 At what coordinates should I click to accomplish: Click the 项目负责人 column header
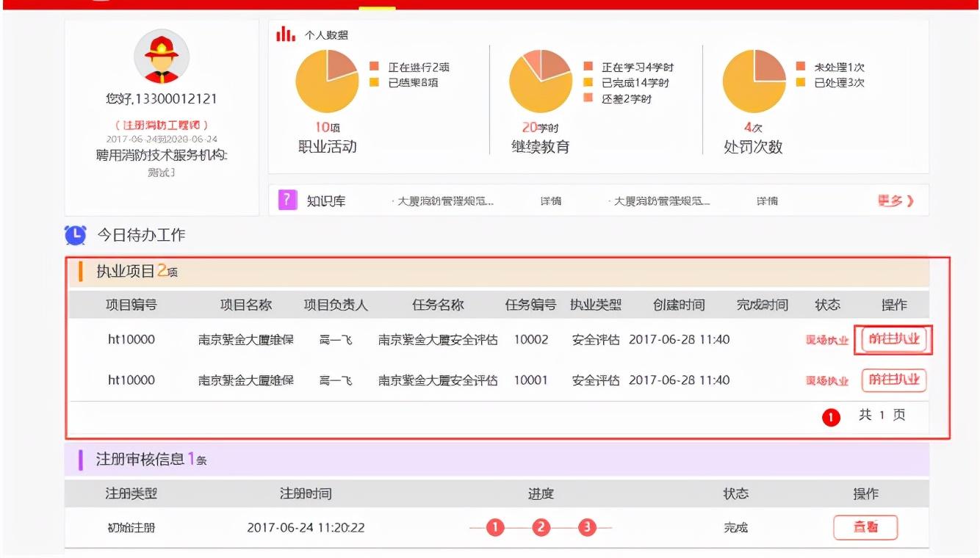click(x=336, y=305)
